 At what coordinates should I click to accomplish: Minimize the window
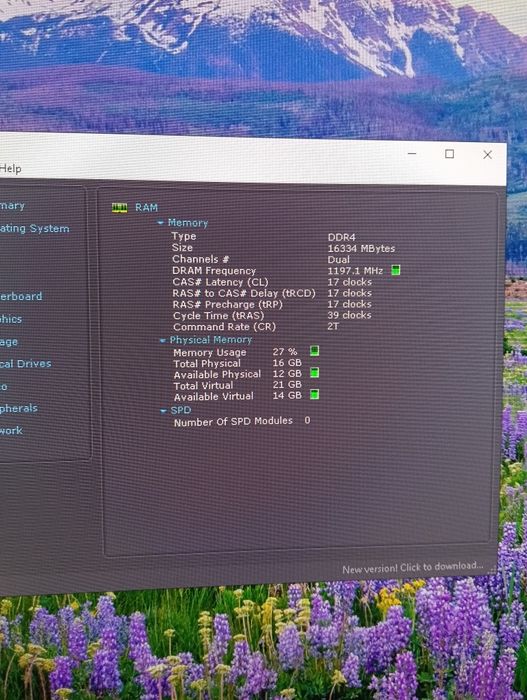point(412,154)
